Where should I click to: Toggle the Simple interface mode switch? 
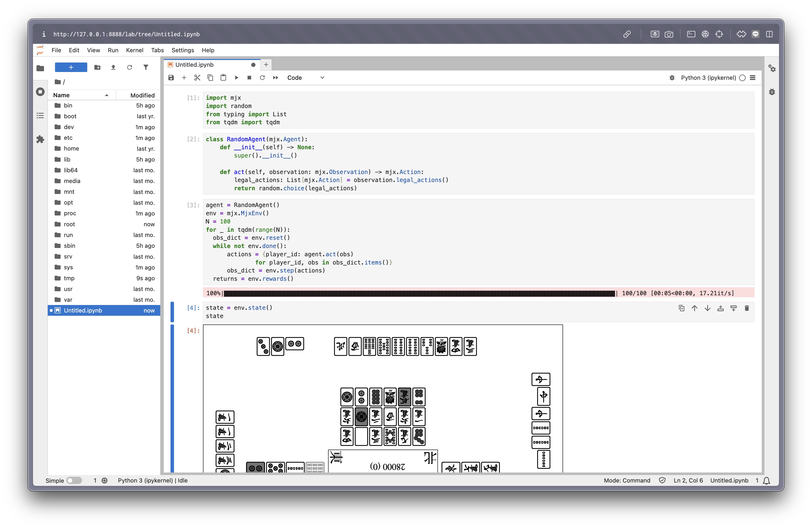[74, 480]
